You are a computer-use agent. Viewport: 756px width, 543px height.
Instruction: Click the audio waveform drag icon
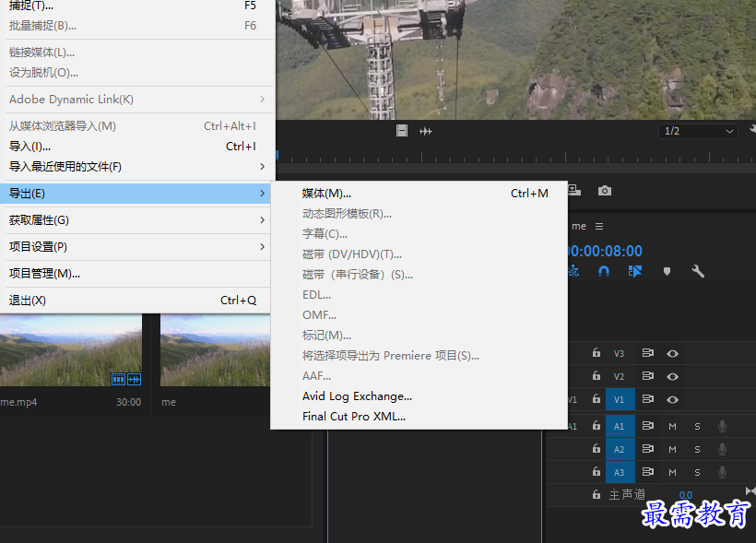tap(426, 131)
